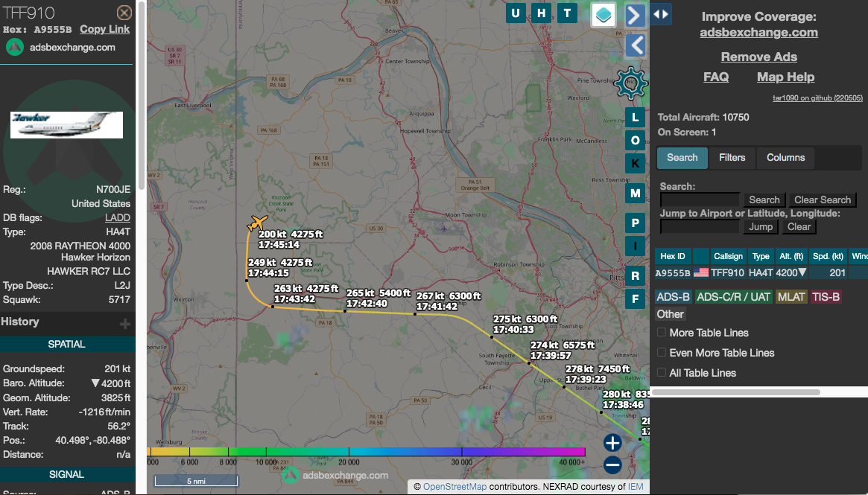Click the adsbexchange logo in info panel
This screenshot has width=868, height=495.
pos(15,48)
